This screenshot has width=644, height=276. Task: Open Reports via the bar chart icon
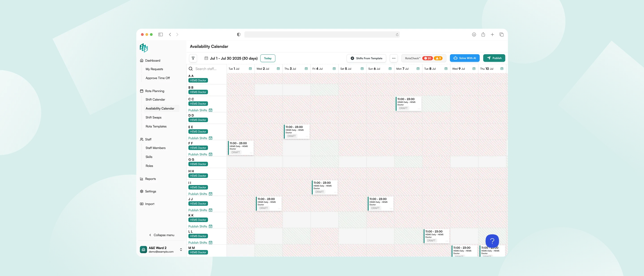pos(142,179)
